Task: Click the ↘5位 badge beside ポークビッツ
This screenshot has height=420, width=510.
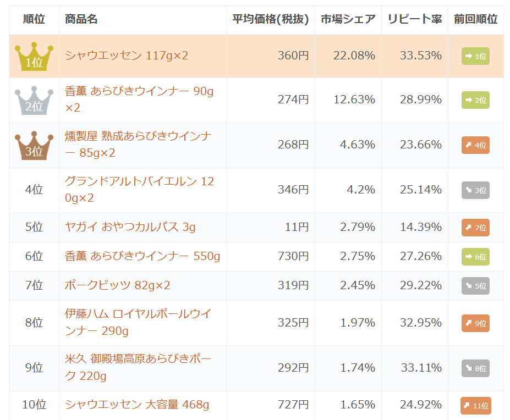Action: (x=475, y=286)
